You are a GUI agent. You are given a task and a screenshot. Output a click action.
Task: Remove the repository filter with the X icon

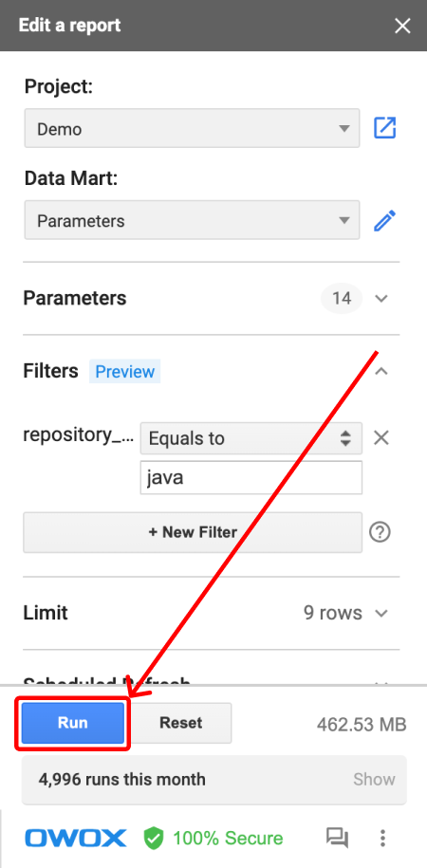pos(381,438)
